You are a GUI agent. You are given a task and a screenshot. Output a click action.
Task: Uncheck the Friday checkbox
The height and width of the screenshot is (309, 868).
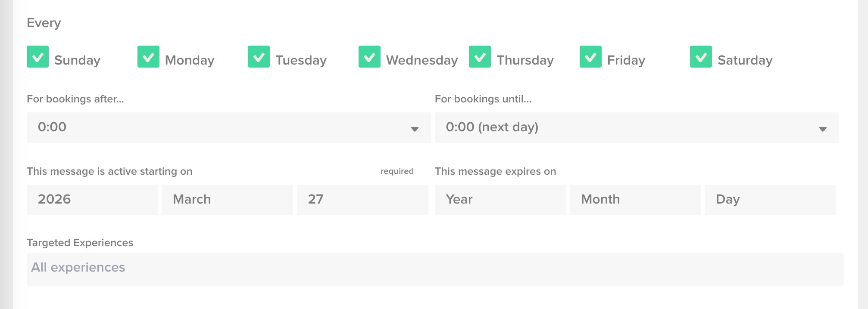pos(590,57)
